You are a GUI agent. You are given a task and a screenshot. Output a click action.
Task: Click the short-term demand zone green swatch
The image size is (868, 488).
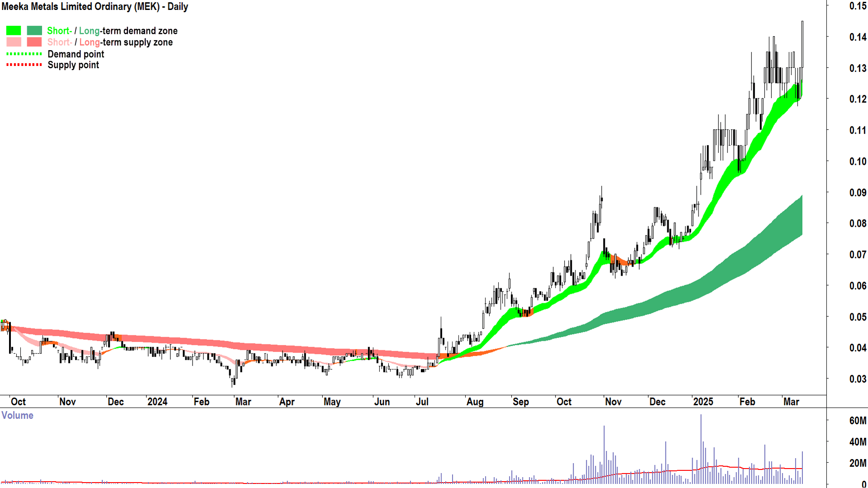coord(14,31)
